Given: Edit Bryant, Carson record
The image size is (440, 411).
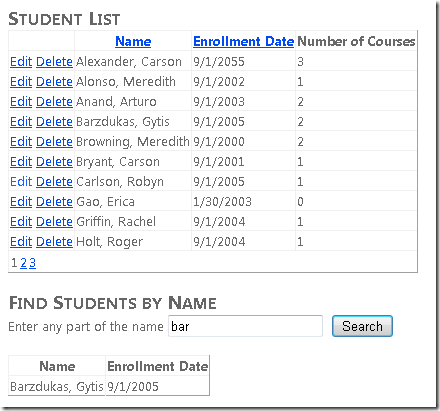Looking at the screenshot, I should [x=21, y=162].
